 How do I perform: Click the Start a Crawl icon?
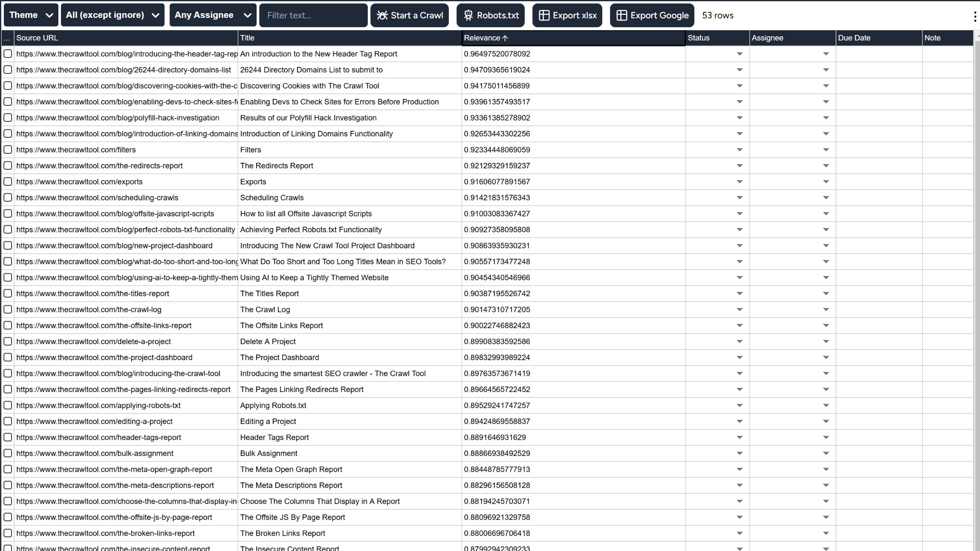(x=383, y=15)
